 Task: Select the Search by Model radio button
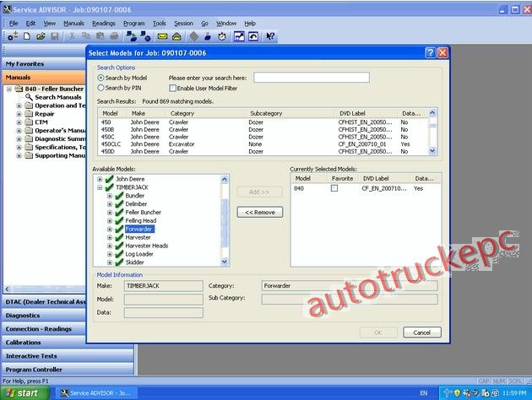(100, 78)
